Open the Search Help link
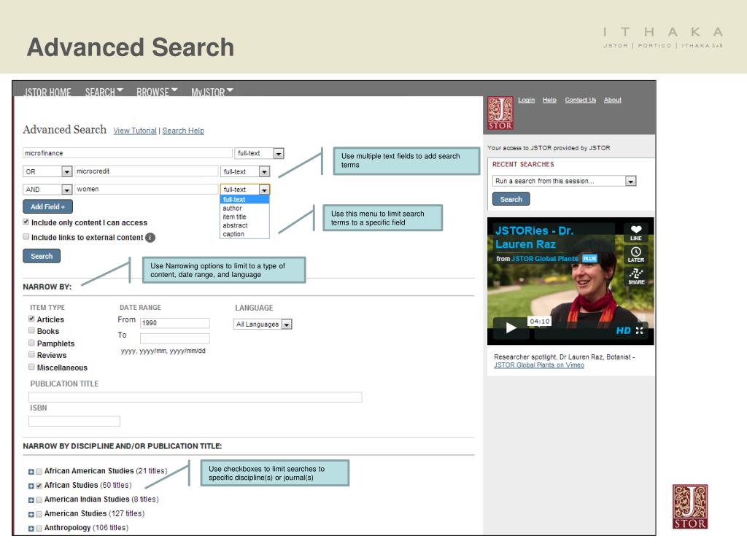The height and width of the screenshot is (560, 747). [183, 131]
